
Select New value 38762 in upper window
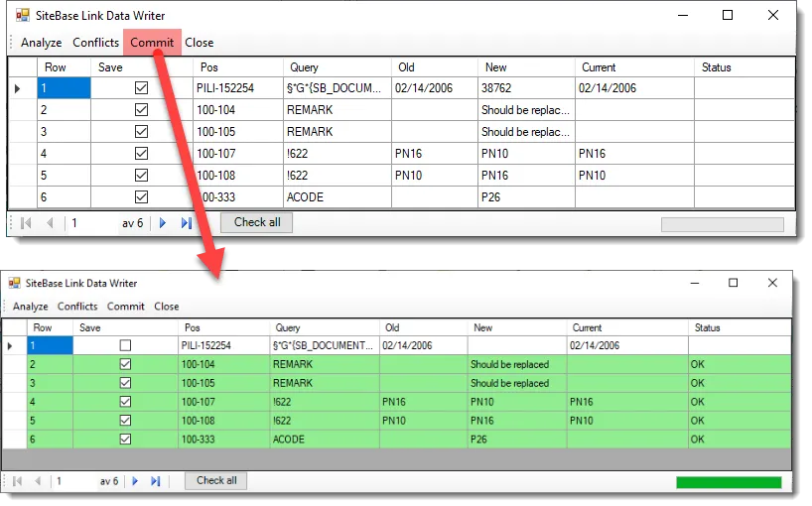(x=526, y=88)
